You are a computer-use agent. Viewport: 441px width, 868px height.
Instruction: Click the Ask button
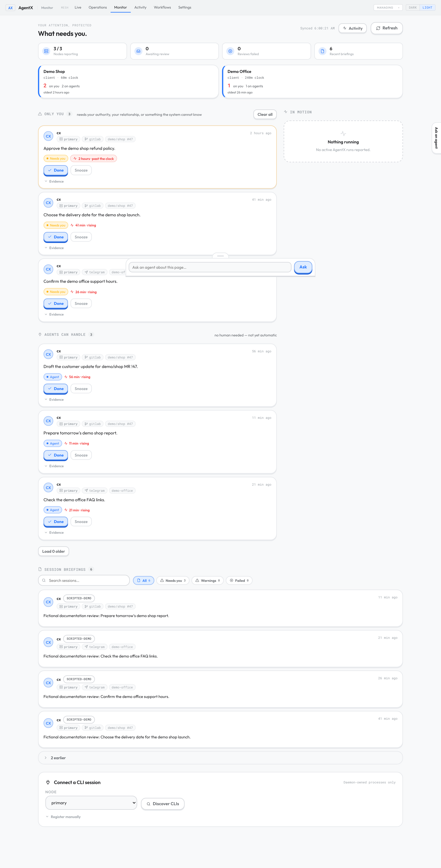[303, 267]
